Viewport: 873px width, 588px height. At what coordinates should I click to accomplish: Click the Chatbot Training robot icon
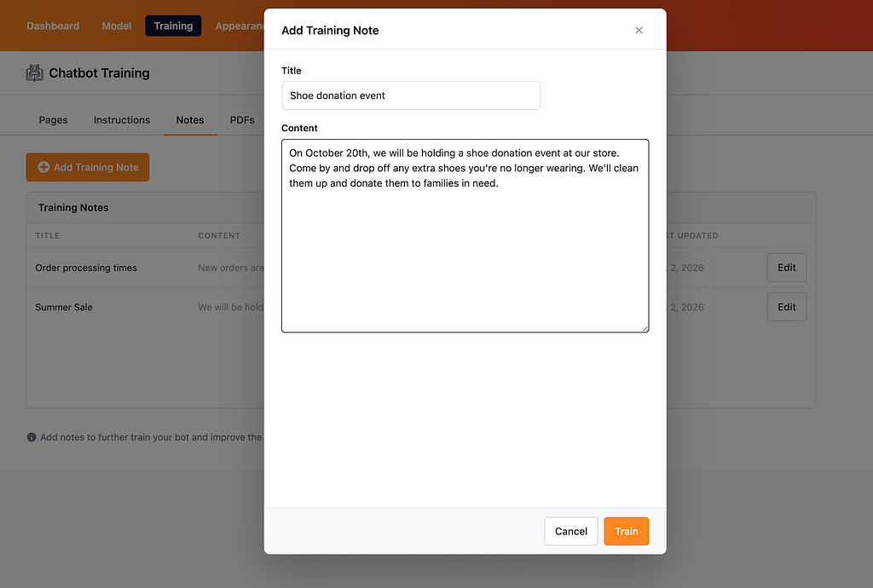coord(34,73)
